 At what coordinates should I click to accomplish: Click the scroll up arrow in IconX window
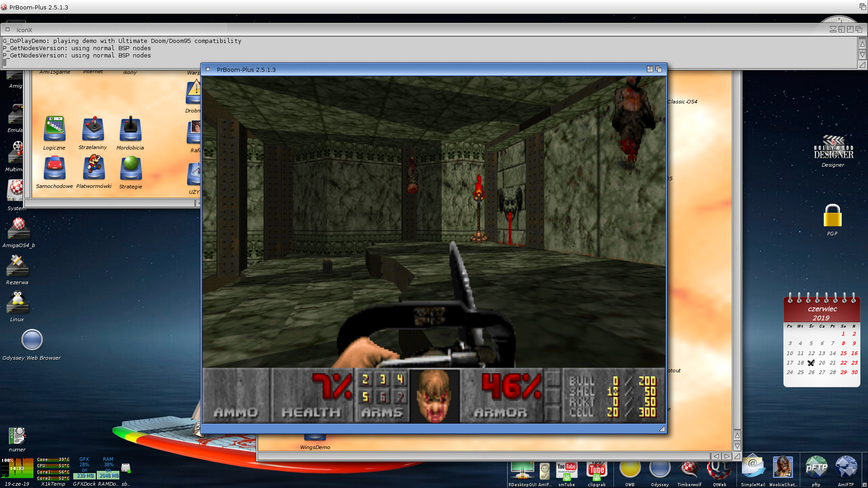pos(862,44)
